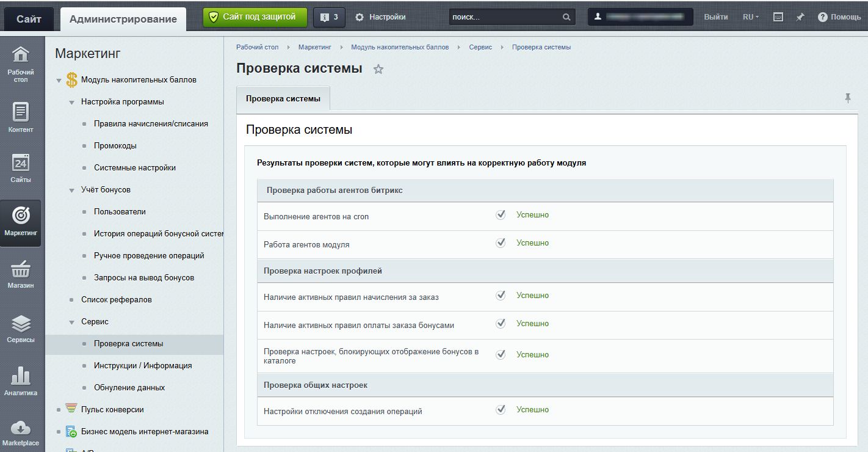This screenshot has width=868, height=452.
Task: Open Настройки in the top bar
Action: pos(380,17)
